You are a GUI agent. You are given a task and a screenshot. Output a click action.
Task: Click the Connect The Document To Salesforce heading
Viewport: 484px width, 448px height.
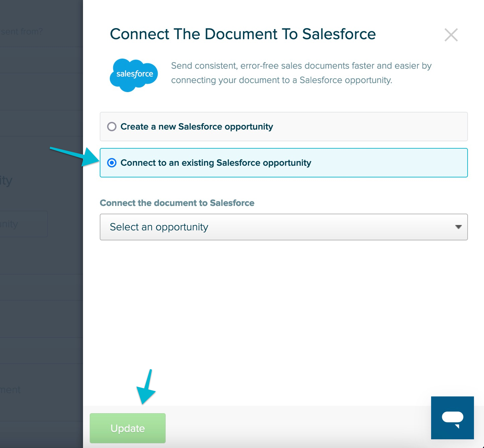[243, 34]
